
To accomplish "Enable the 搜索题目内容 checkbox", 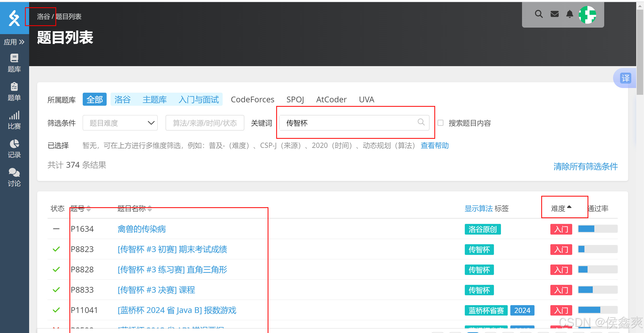I will (x=440, y=123).
